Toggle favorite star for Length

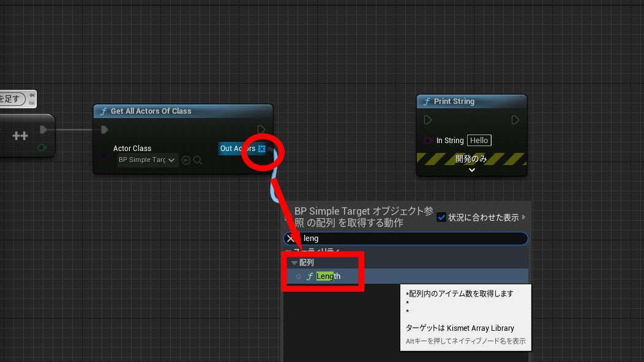pyautogui.click(x=299, y=276)
